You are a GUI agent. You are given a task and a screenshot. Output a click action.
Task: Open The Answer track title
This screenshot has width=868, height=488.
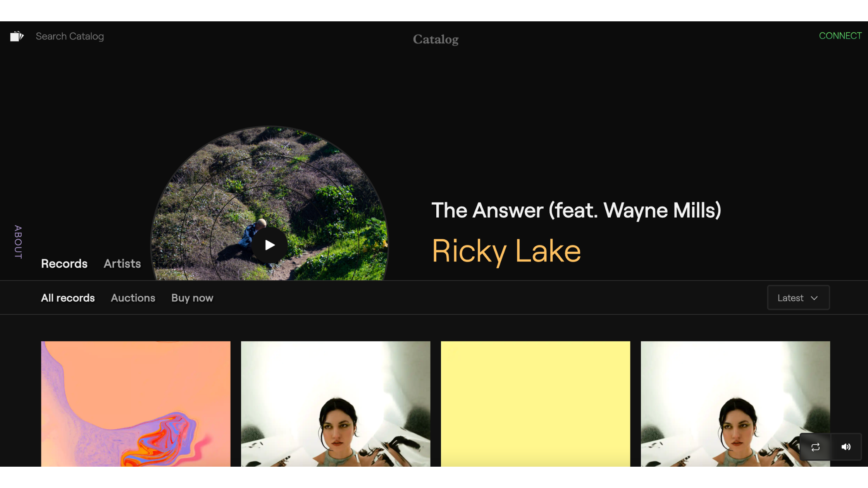pos(576,210)
